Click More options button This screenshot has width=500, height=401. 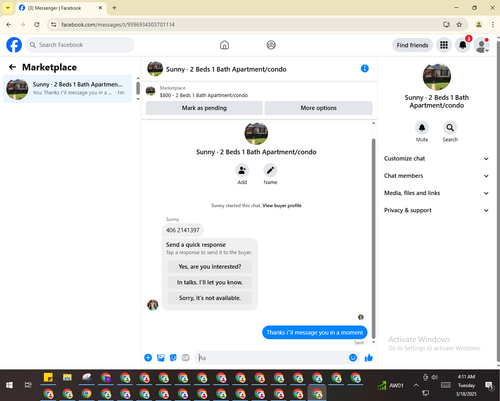(318, 108)
